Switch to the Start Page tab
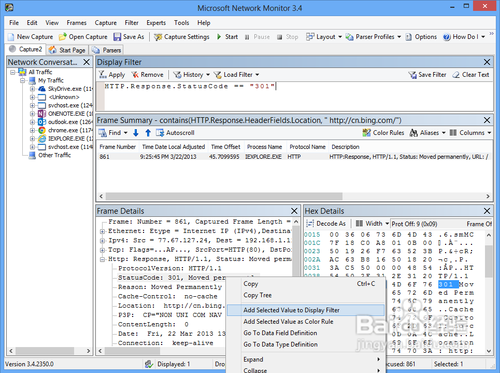 pyautogui.click(x=67, y=50)
